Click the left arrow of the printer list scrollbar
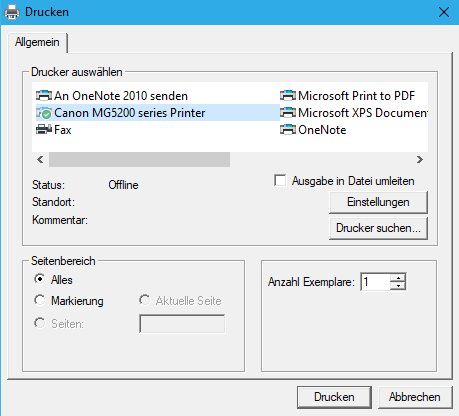The height and width of the screenshot is (416, 459). coord(40,160)
